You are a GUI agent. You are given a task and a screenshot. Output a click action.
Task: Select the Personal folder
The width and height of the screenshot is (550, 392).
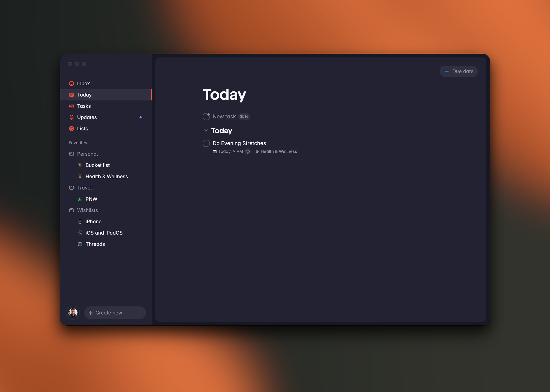(106, 154)
